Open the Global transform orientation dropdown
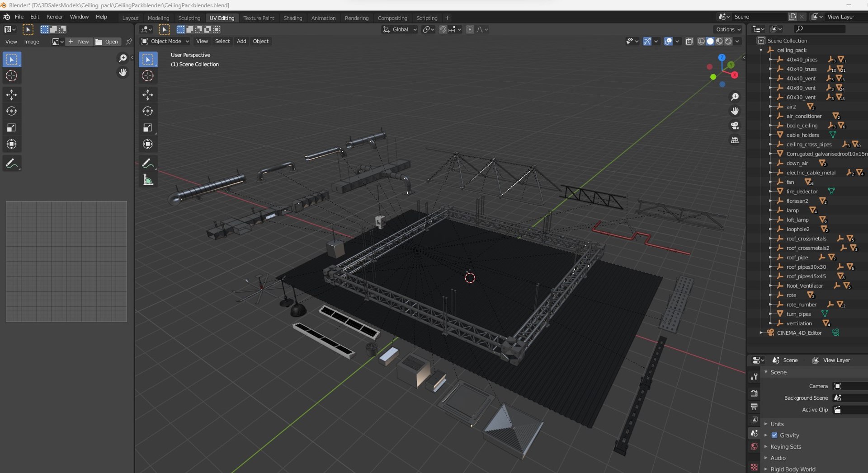Viewport: 868px width, 473px height. click(x=400, y=30)
